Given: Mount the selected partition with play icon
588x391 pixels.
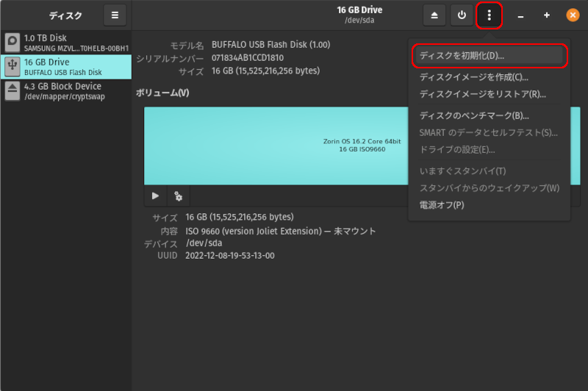Looking at the screenshot, I should [155, 195].
